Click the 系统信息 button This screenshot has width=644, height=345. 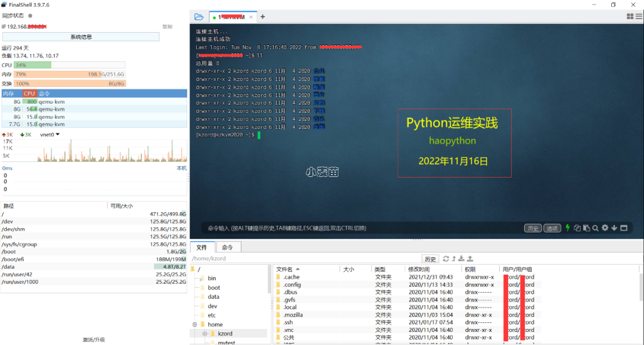(x=80, y=37)
